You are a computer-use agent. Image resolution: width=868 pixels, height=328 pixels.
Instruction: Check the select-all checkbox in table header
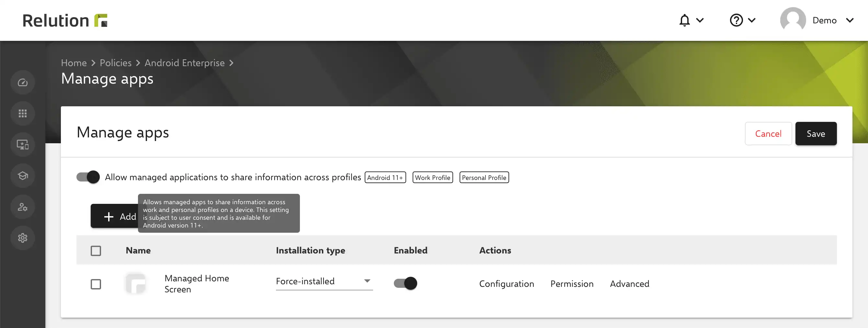tap(96, 251)
